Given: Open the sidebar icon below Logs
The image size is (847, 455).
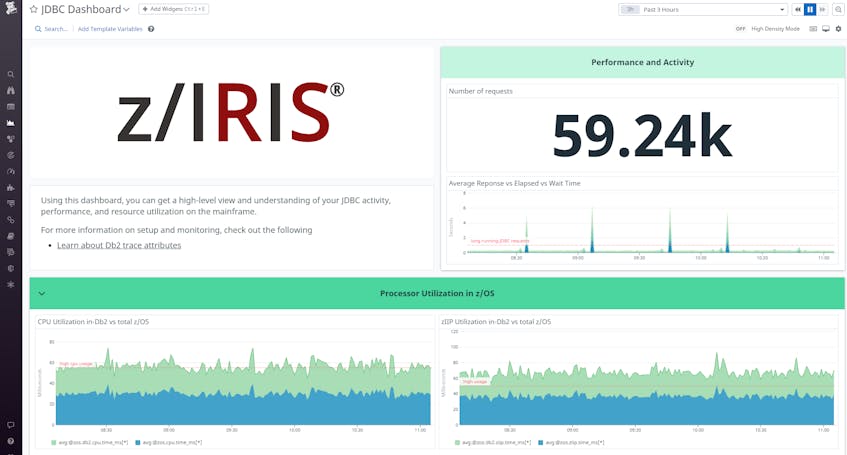Looking at the screenshot, I should click(x=10, y=252).
